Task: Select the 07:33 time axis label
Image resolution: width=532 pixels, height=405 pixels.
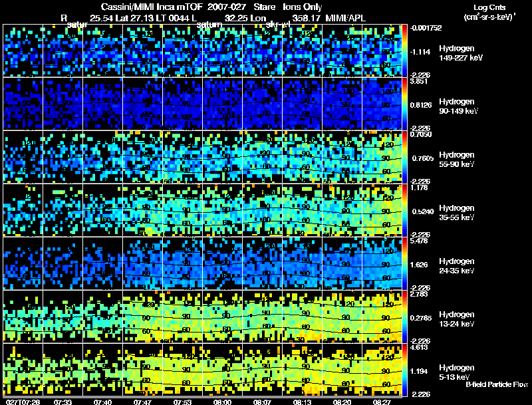Action: pyautogui.click(x=63, y=402)
